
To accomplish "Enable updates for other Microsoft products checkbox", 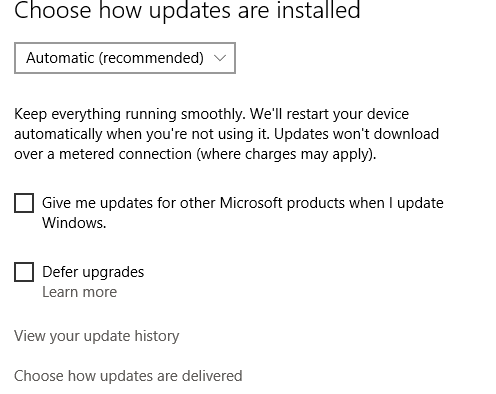I will tap(24, 203).
